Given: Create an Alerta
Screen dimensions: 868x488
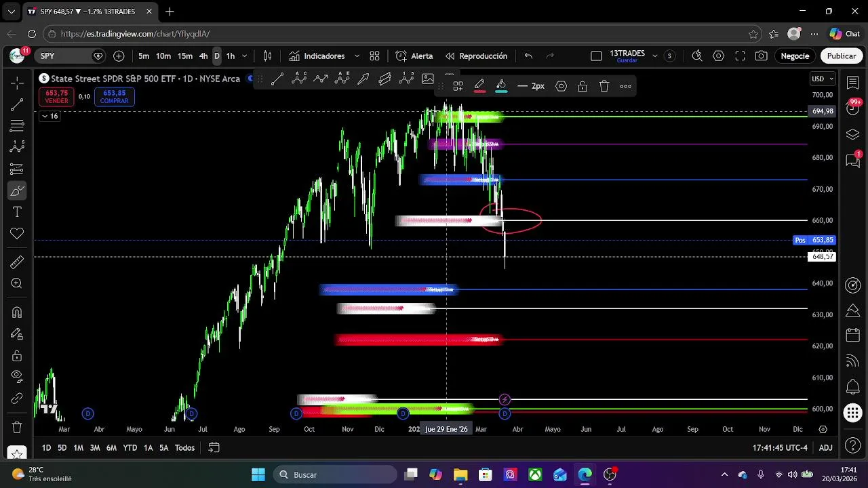Looking at the screenshot, I should click(x=414, y=56).
